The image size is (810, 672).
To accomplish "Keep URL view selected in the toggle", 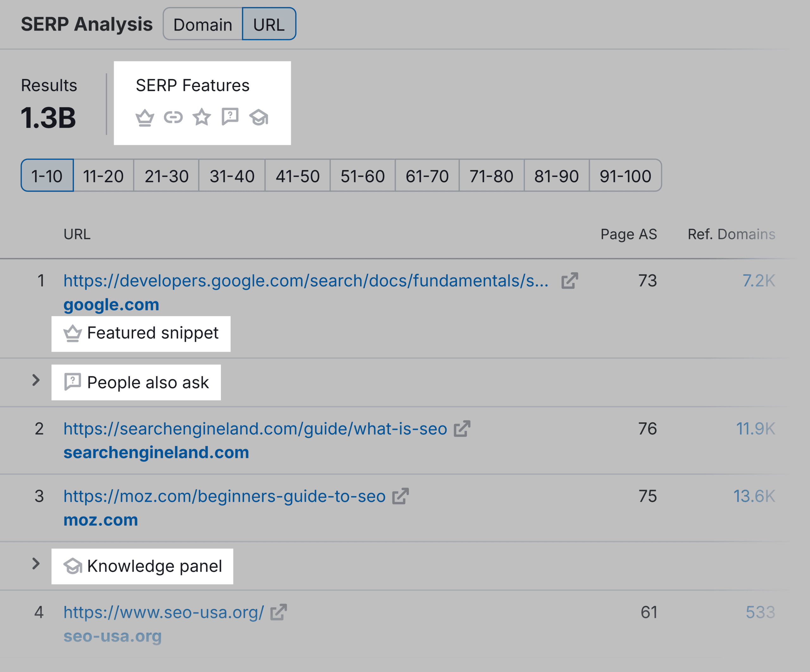I will [269, 24].
